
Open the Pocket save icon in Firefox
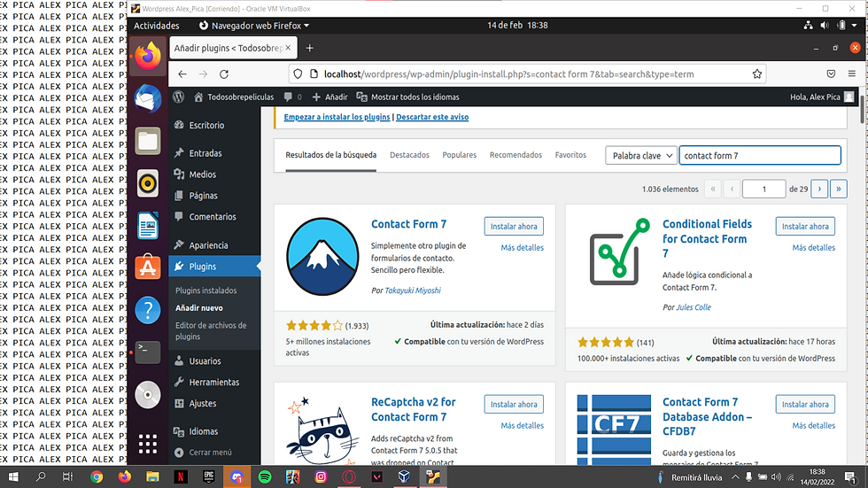pos(831,74)
